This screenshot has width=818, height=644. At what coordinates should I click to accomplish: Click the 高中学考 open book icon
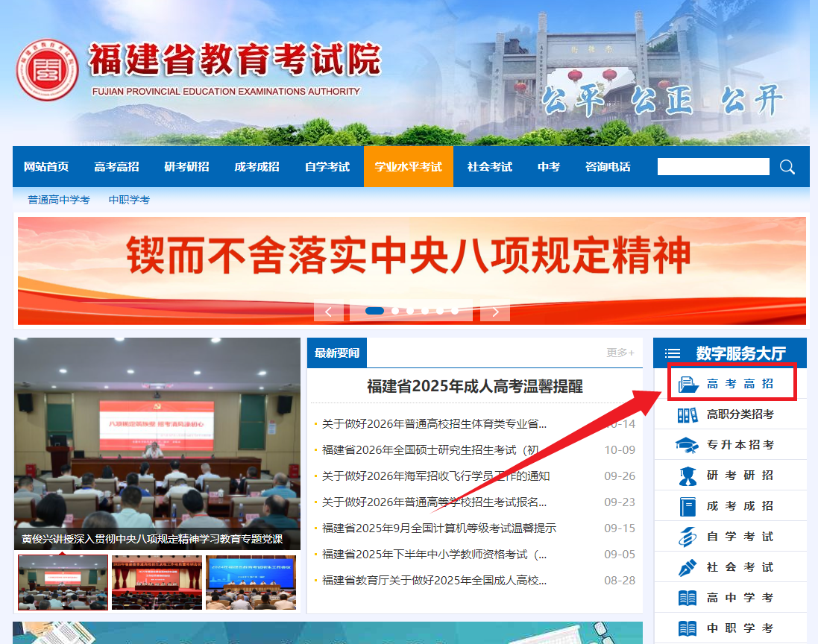click(x=688, y=598)
